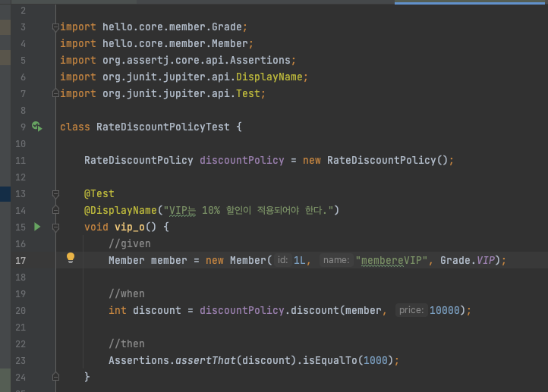The image size is (548, 392).
Task: Click the 1L literal on line 17
Action: [300, 260]
